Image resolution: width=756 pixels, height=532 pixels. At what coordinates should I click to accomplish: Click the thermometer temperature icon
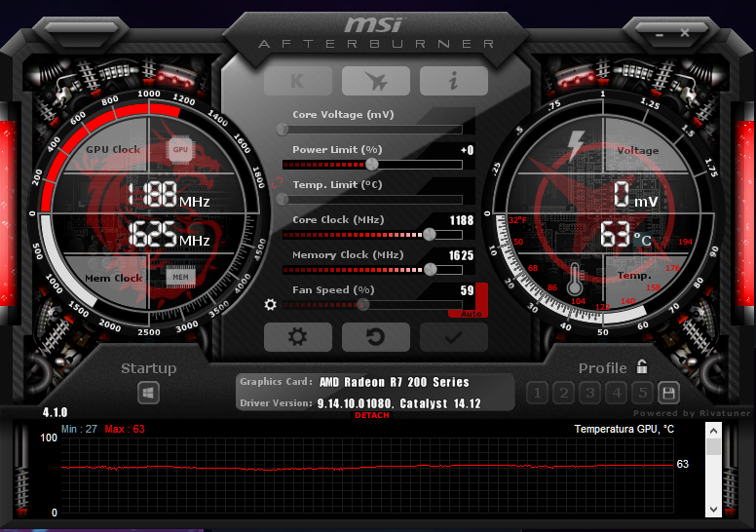(574, 279)
